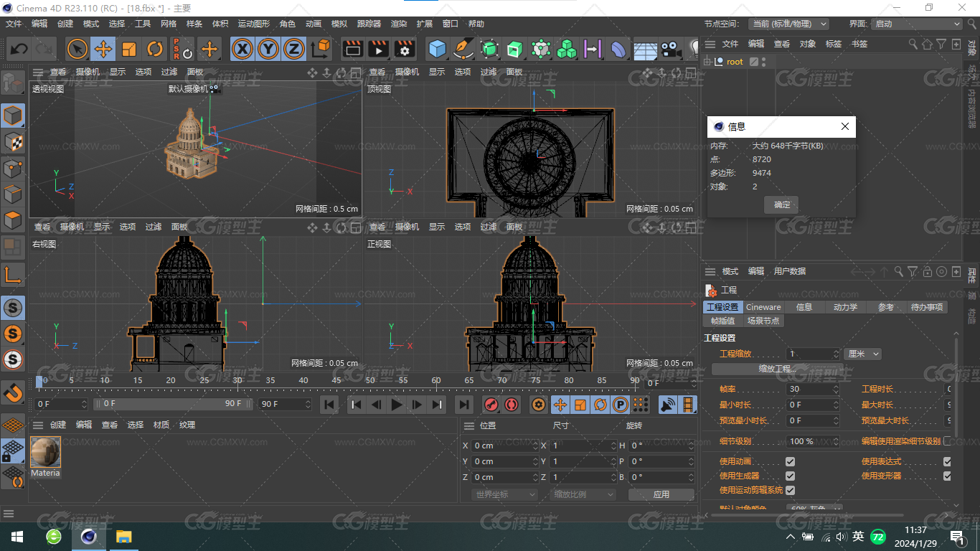The height and width of the screenshot is (551, 980).
Task: Select the live selection arrow tool
Action: click(77, 49)
